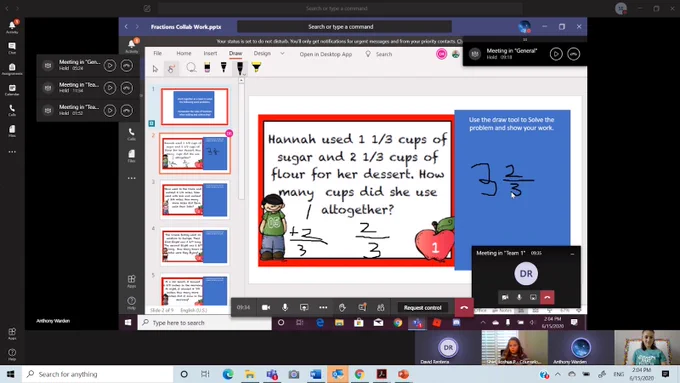
Task: Open File Explorer from the bottom taskbar
Action: click(x=249, y=374)
